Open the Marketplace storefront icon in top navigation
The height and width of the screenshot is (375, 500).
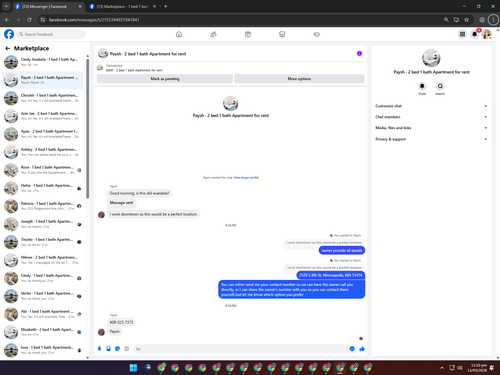click(x=282, y=34)
